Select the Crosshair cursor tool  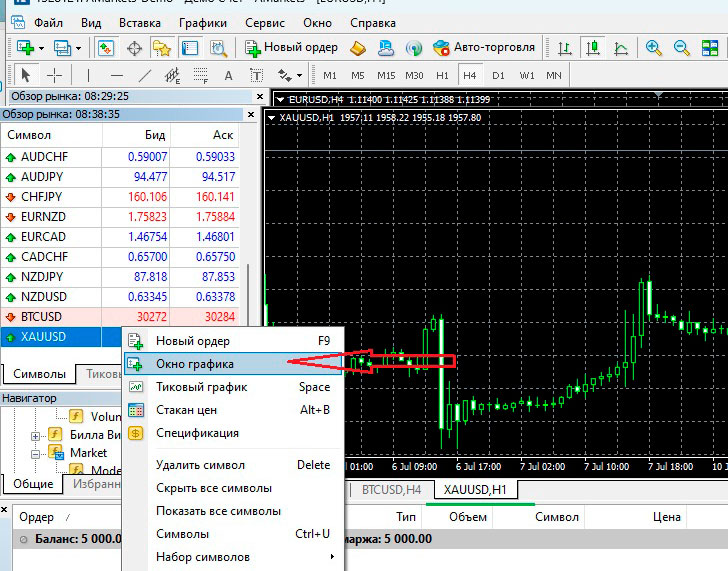click(x=54, y=75)
